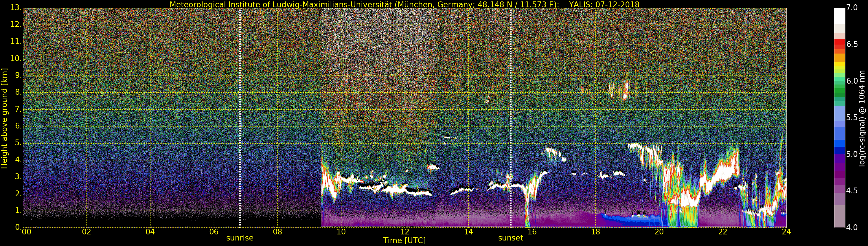Click the colorbar '6.0' value label
Image resolution: width=868 pixels, height=246 pixels.
coord(852,81)
